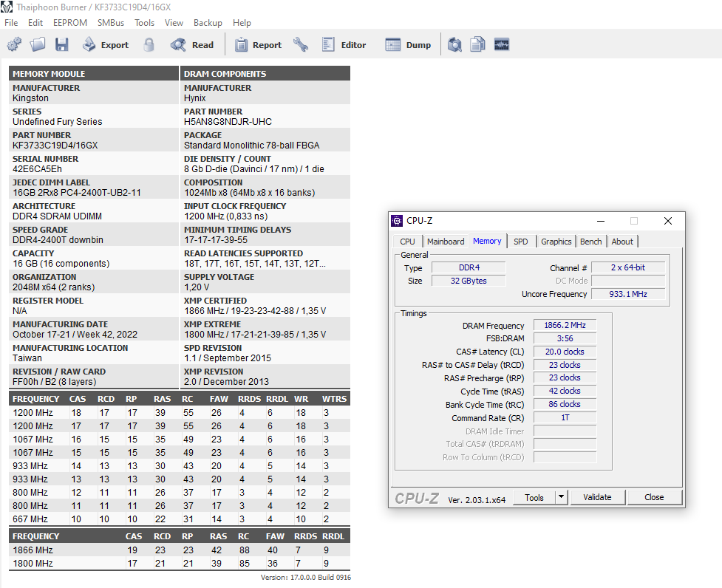Click the FSB:DRAM value 3:56
The image size is (722, 588).
[565, 338]
